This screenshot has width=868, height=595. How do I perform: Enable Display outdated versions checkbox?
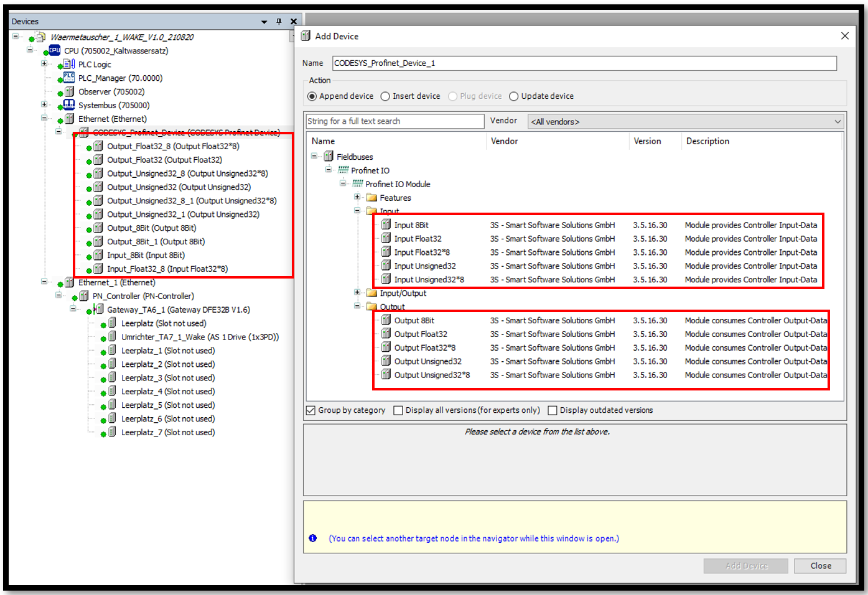click(x=552, y=410)
